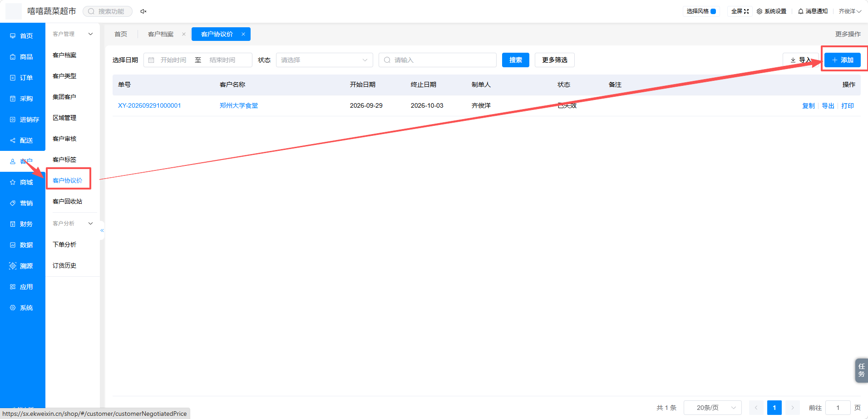The width and height of the screenshot is (868, 419).
Task: Click the 更多筛选 button
Action: [554, 60]
